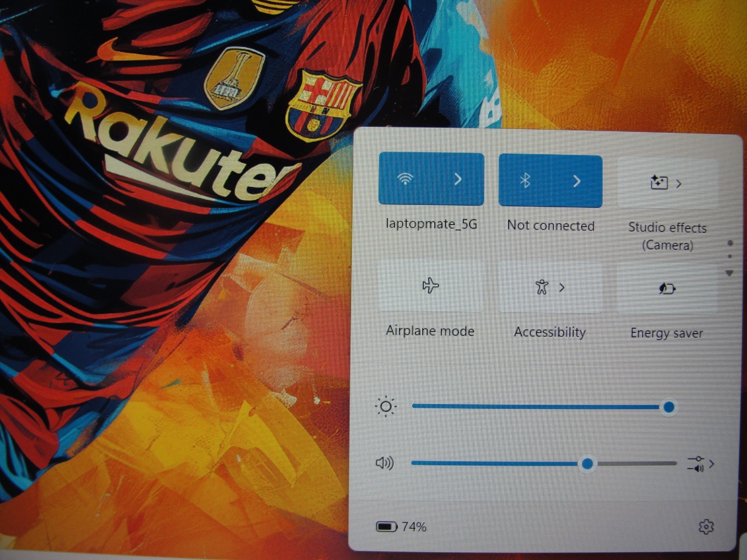
Task: Click the Accessibility label text
Action: 550,332
